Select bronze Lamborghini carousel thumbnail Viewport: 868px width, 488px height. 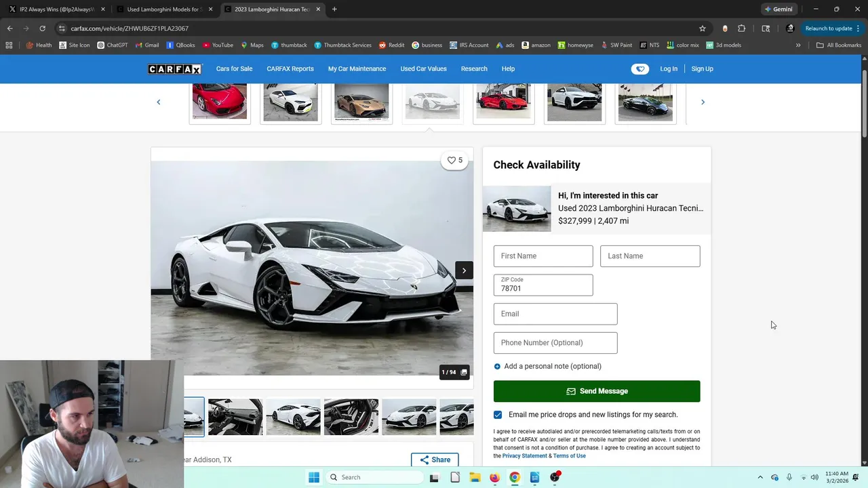[x=361, y=102]
